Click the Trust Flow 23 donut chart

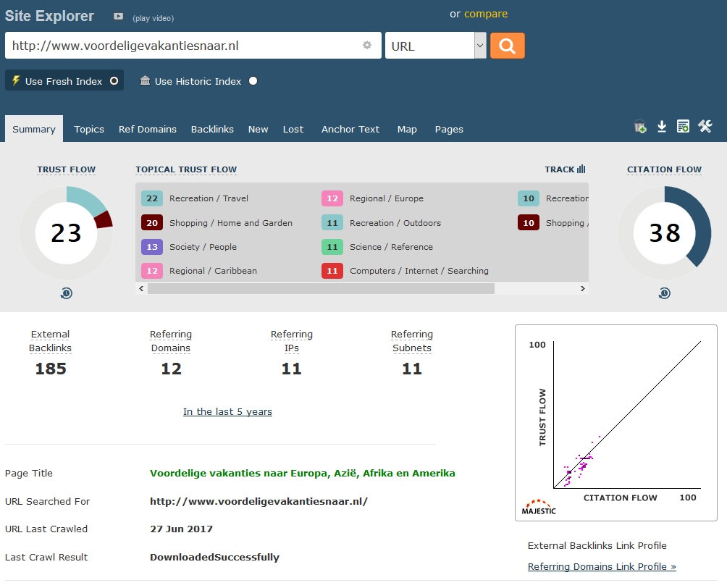tap(67, 232)
